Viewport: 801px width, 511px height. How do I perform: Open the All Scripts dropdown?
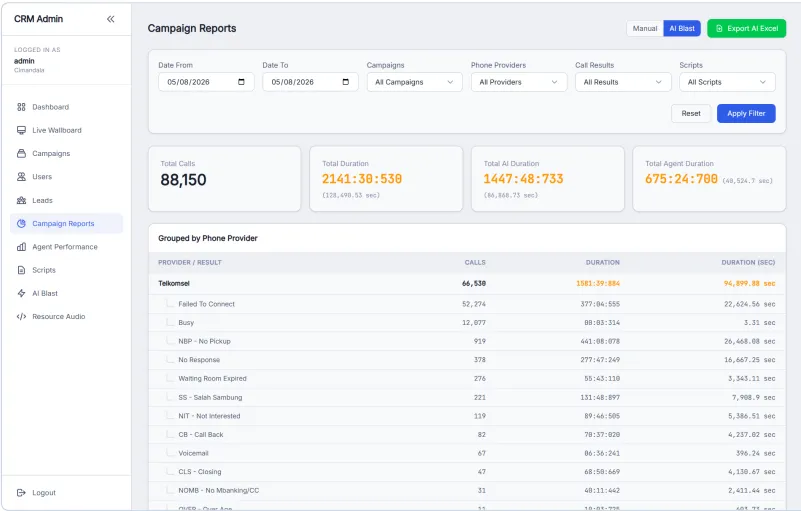click(x=727, y=82)
